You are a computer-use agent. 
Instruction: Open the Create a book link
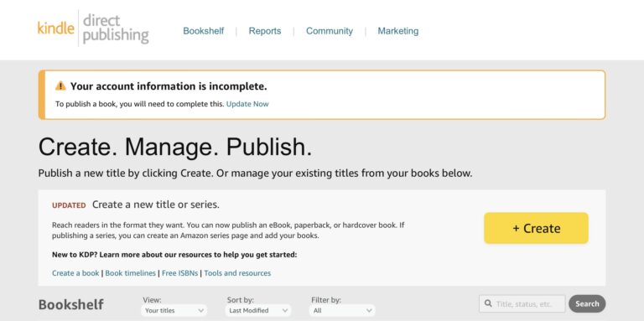tap(75, 273)
